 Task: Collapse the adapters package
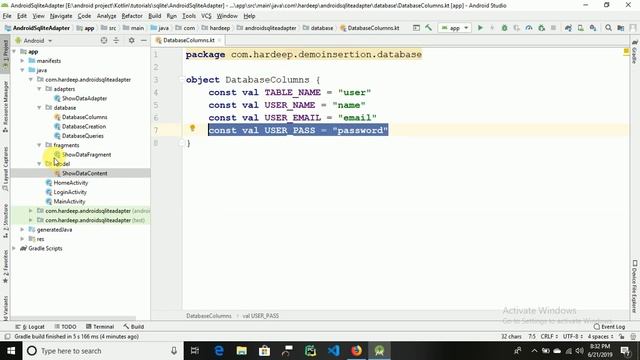point(39,89)
